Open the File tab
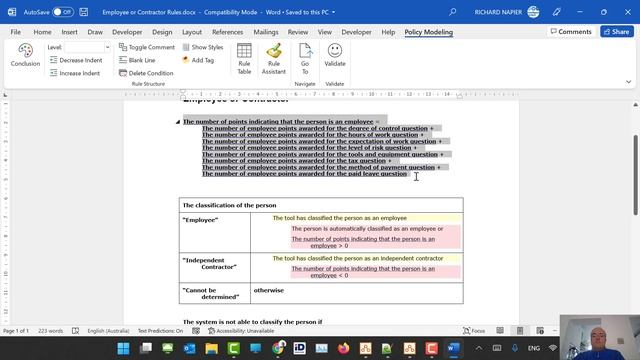The width and height of the screenshot is (640, 360). 16,32
